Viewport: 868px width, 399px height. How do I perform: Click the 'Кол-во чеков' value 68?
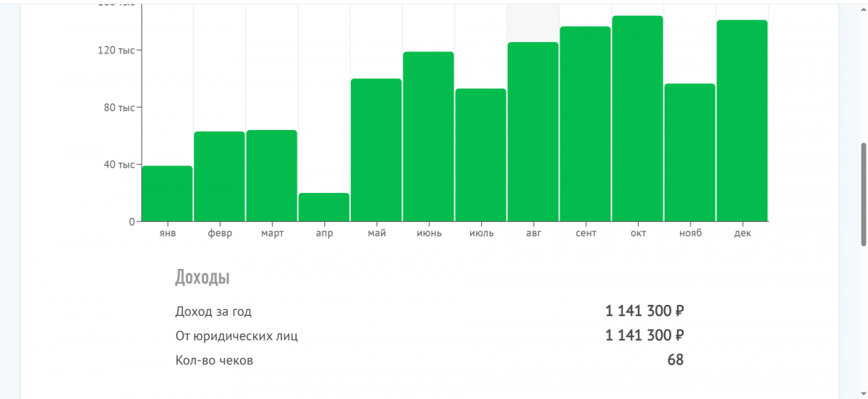[675, 359]
